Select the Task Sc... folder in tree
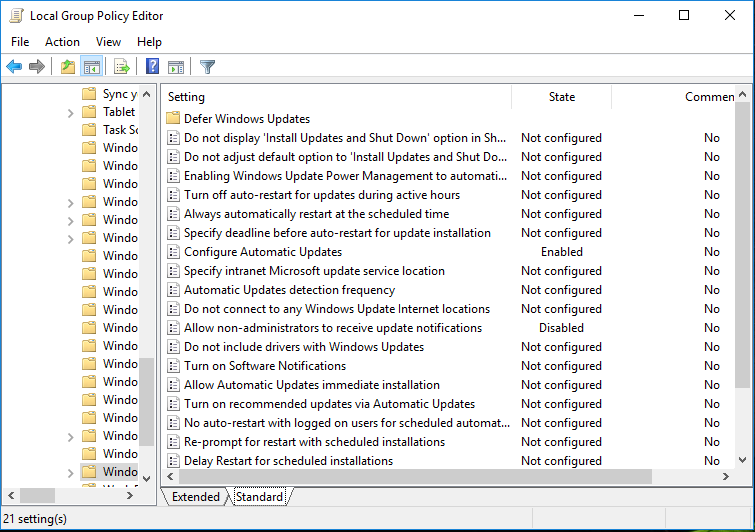 click(x=120, y=130)
